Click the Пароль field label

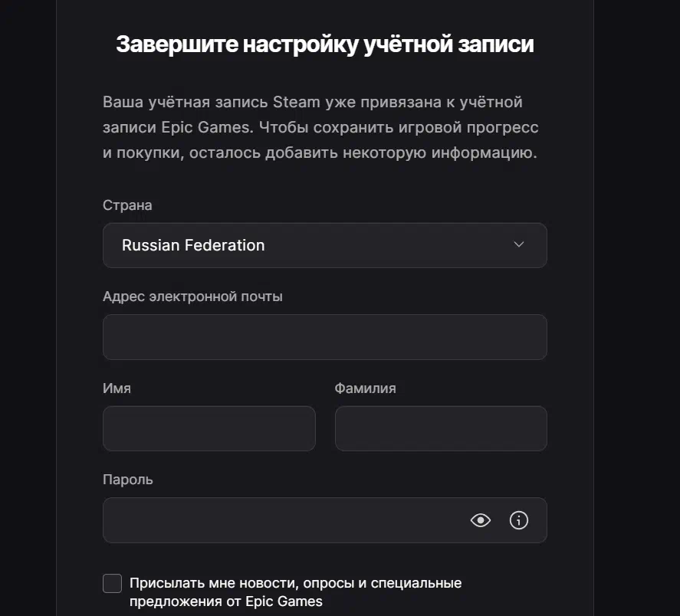pos(128,480)
